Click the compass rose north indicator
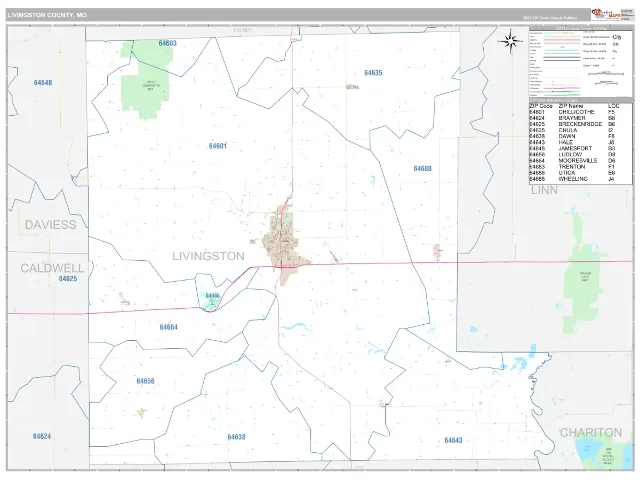 tap(510, 41)
